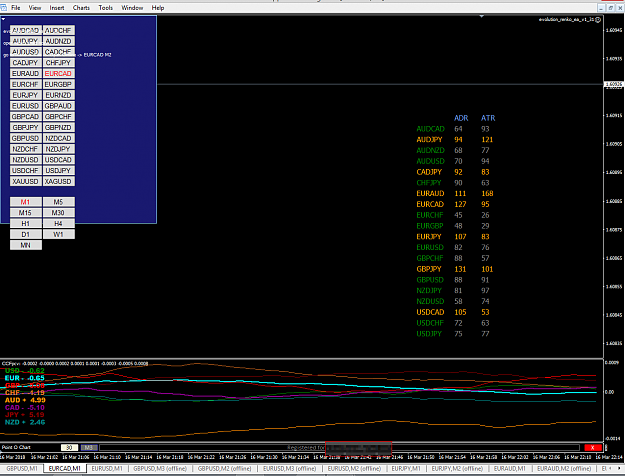This screenshot has height=476, width=625.
Task: Switch to the D1 timeframe
Action: [x=26, y=234]
